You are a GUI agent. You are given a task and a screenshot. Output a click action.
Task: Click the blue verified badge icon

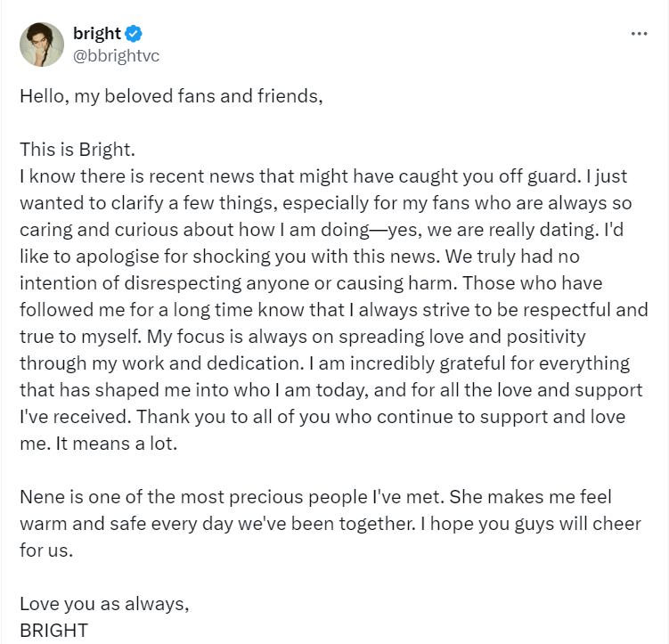click(134, 34)
